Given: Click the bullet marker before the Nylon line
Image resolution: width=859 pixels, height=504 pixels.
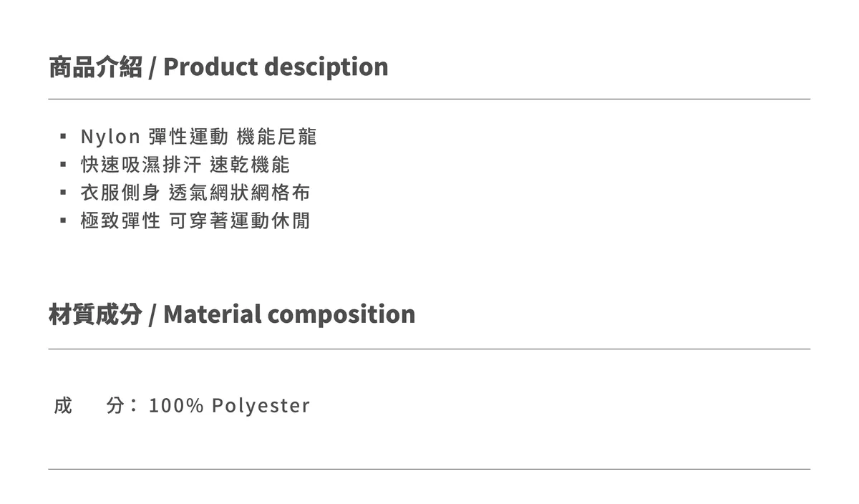Looking at the screenshot, I should pos(63,135).
